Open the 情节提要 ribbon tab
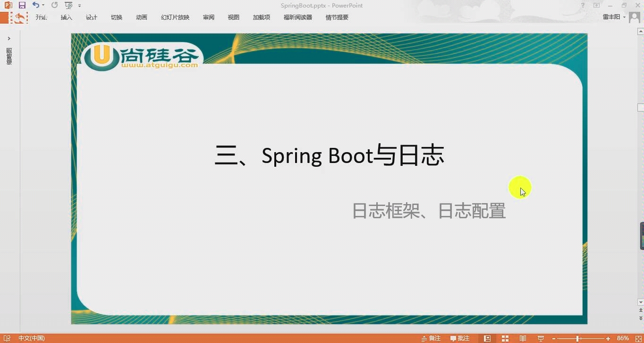Image resolution: width=644 pixels, height=343 pixels. coord(337,17)
